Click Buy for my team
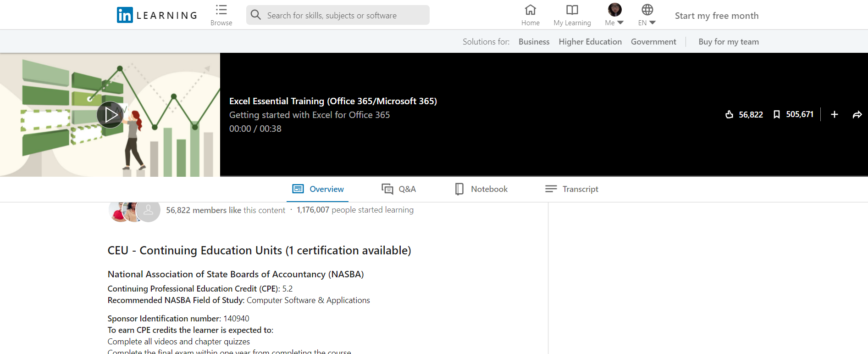The width and height of the screenshot is (868, 354). click(729, 42)
